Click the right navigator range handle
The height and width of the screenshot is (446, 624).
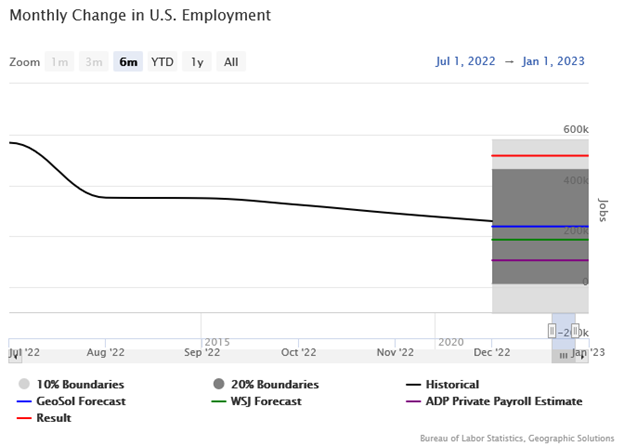tap(576, 329)
